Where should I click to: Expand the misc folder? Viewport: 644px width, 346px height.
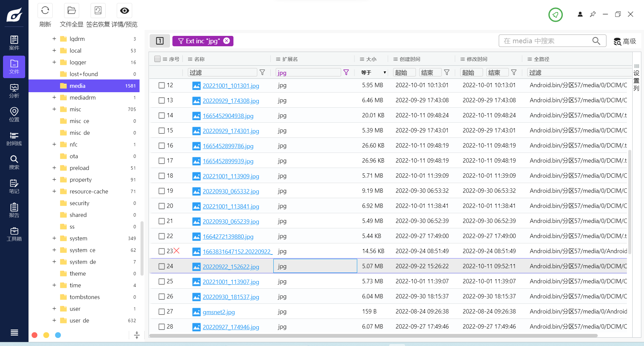click(54, 109)
